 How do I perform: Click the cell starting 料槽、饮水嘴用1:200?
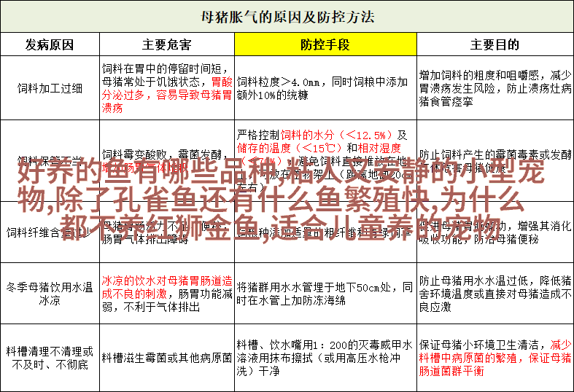[x=325, y=358]
